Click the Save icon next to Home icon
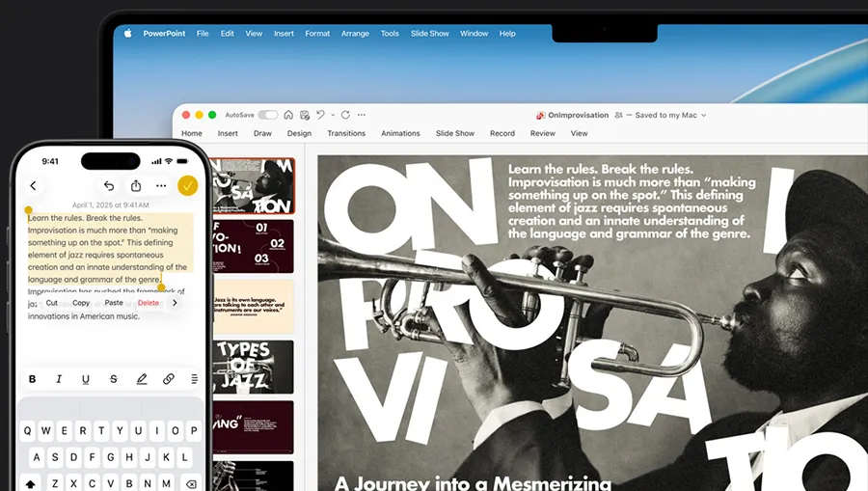868x491 pixels. coord(304,115)
